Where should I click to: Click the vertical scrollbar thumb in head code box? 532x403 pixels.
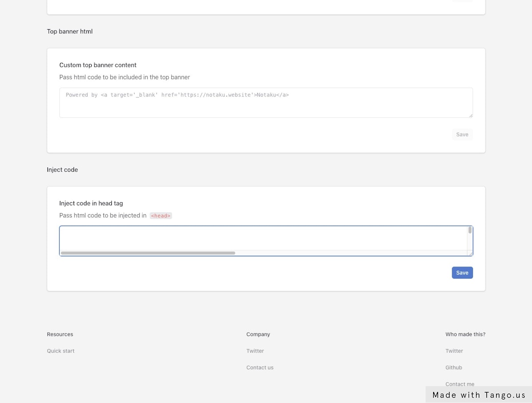point(470,230)
